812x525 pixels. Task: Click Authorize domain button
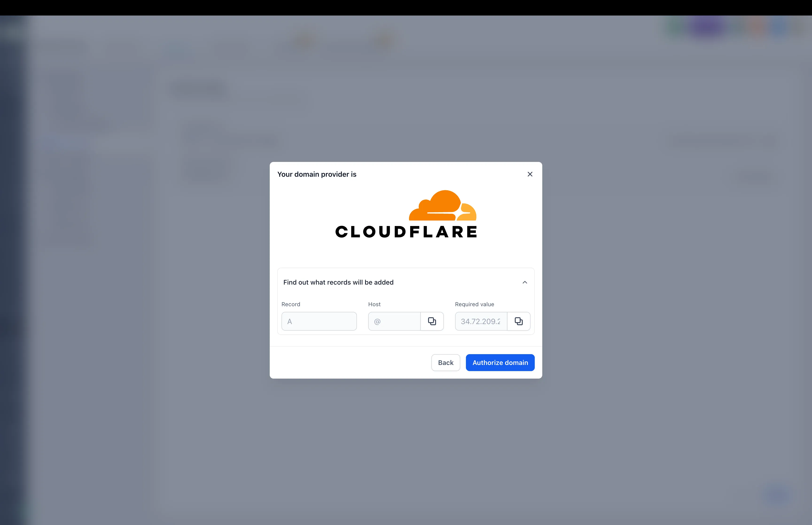[x=500, y=362]
